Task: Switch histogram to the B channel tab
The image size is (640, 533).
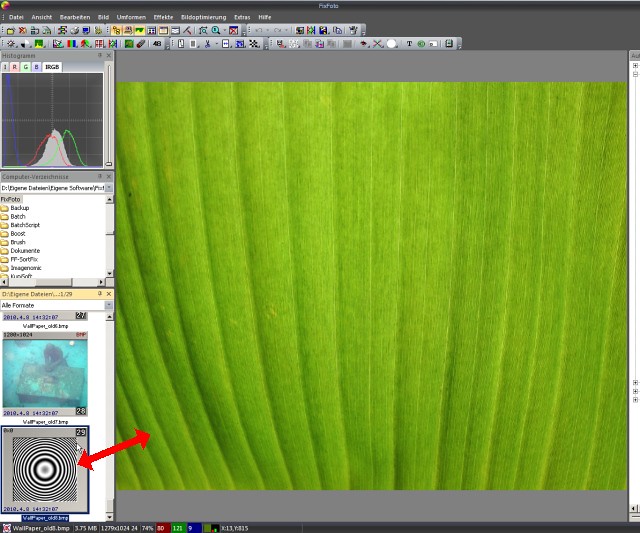Action: click(x=37, y=67)
